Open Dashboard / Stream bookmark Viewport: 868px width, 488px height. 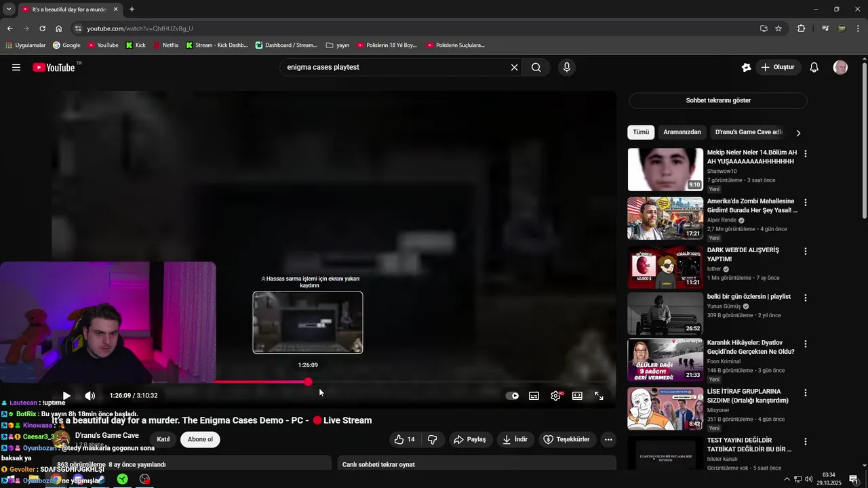(x=286, y=45)
